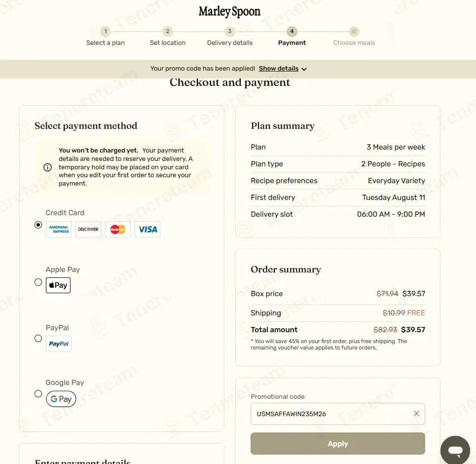Click the PayPal logo badge

pos(59,344)
